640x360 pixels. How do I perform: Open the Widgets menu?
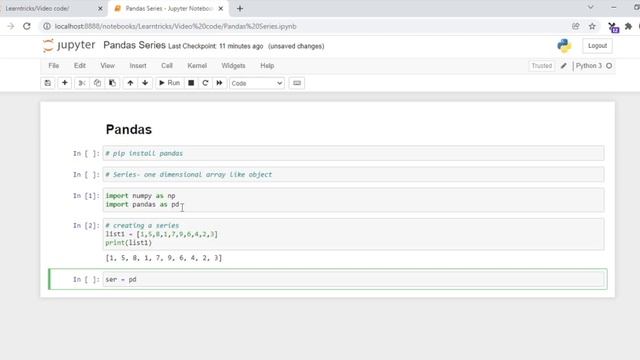(233, 66)
